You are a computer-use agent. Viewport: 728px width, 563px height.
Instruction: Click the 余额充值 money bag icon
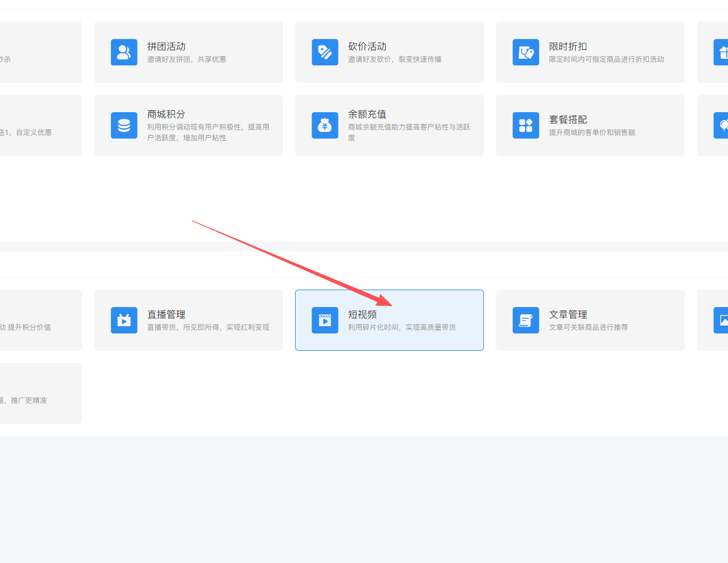tap(324, 125)
